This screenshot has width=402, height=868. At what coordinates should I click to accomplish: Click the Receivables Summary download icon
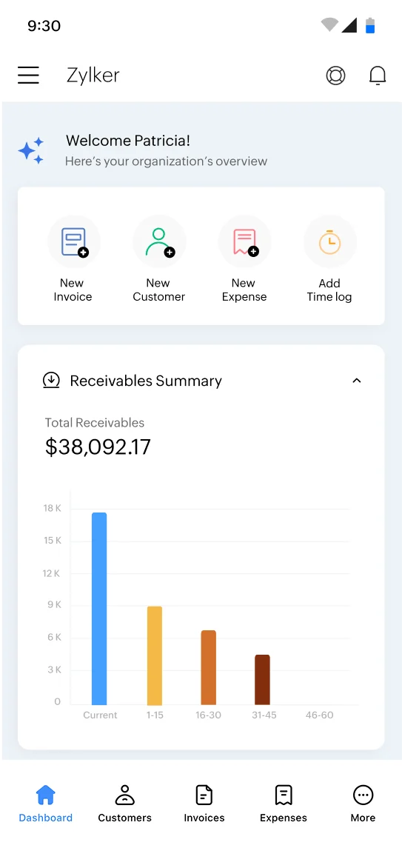pos(52,380)
